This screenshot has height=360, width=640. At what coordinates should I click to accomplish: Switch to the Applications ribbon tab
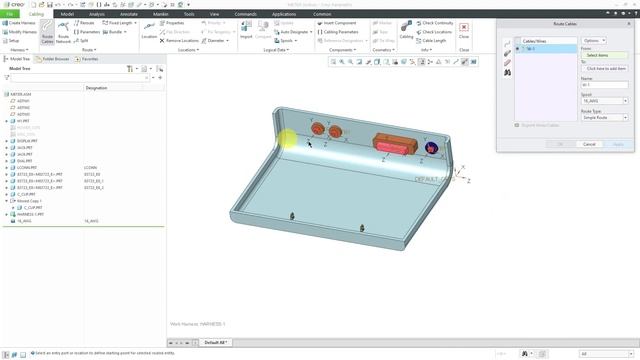pos(284,14)
